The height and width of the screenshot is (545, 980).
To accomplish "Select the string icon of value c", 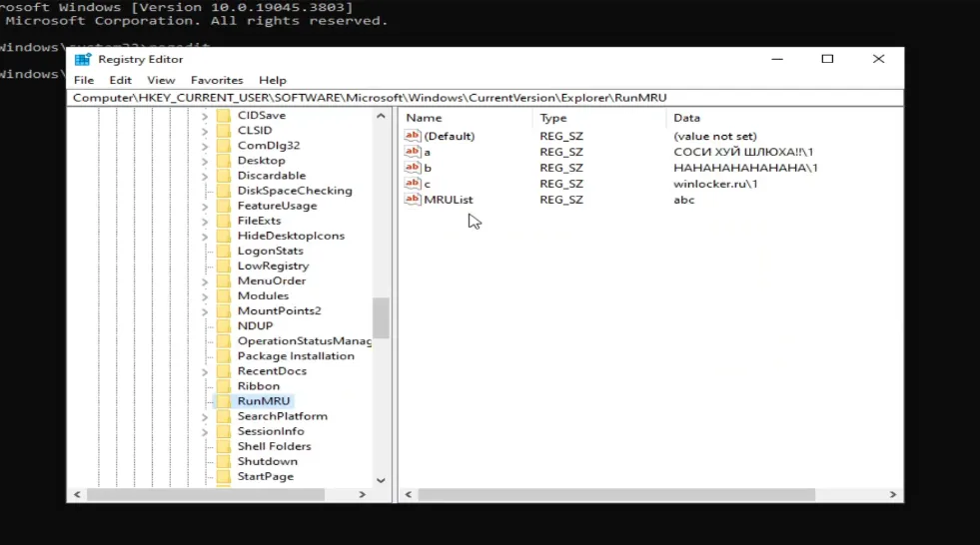I will point(413,184).
